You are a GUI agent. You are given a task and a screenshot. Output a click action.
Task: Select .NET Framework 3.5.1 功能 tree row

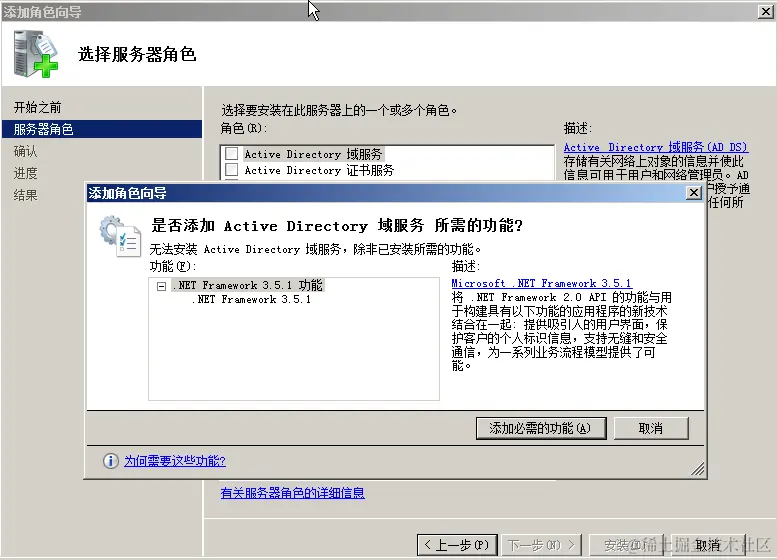pyautogui.click(x=247, y=285)
